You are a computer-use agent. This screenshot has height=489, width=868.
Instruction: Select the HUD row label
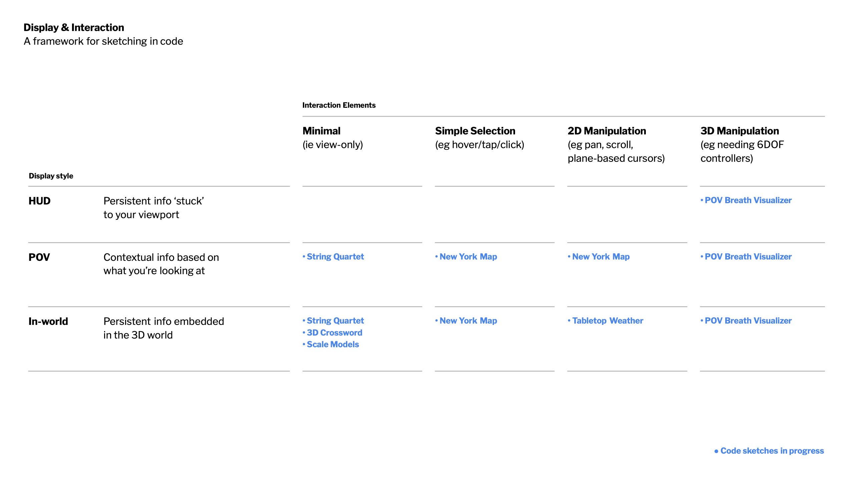(39, 201)
